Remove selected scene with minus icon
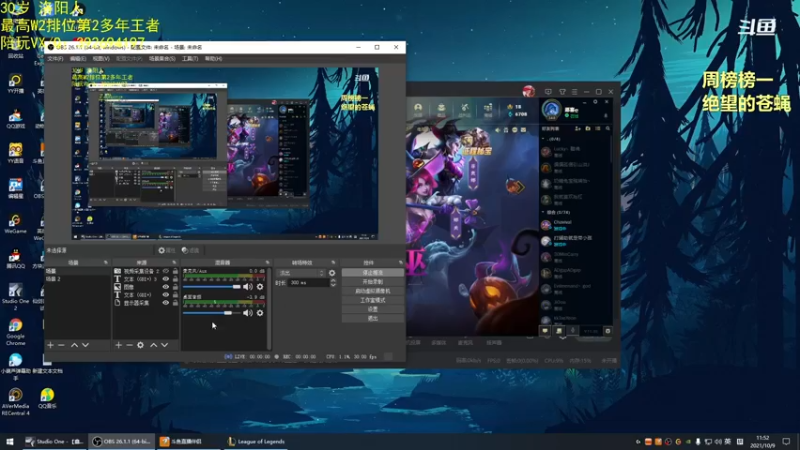800x450 pixels. [61, 345]
